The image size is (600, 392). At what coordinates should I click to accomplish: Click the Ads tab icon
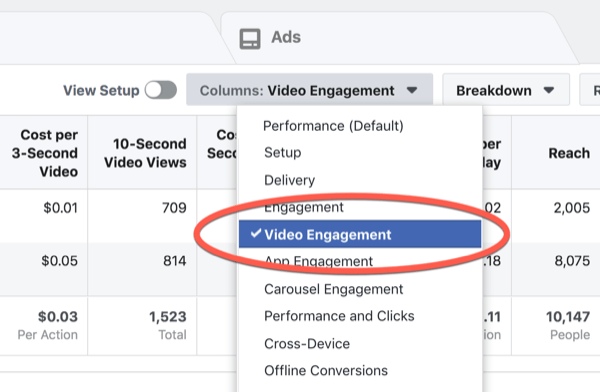coord(250,39)
